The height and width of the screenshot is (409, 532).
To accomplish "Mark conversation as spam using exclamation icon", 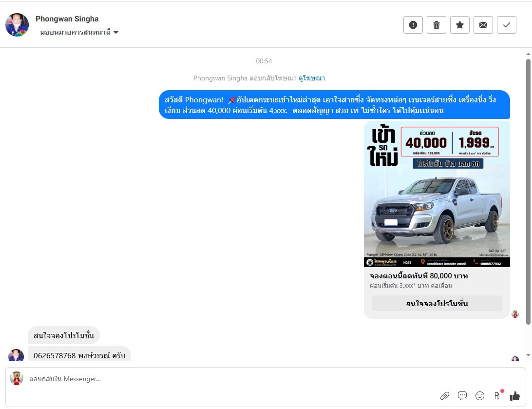I will tap(413, 25).
